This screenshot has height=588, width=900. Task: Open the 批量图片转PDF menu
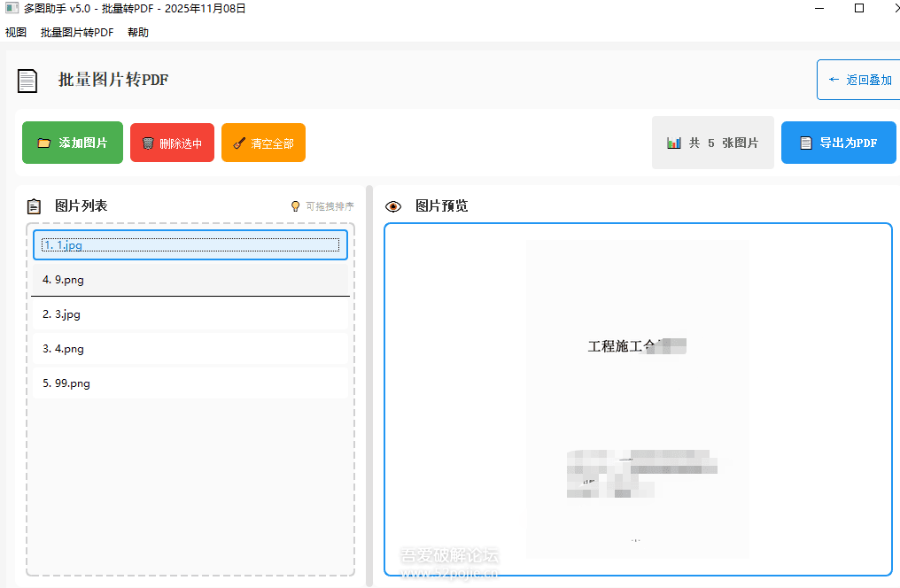[x=75, y=31]
